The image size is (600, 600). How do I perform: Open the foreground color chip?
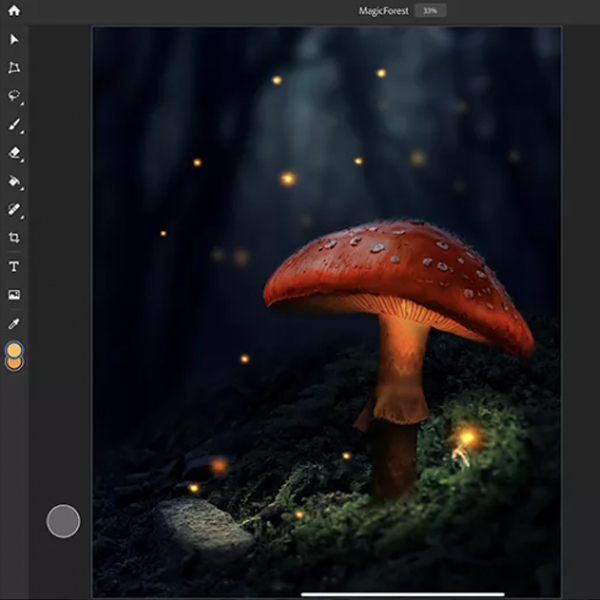(x=14, y=349)
